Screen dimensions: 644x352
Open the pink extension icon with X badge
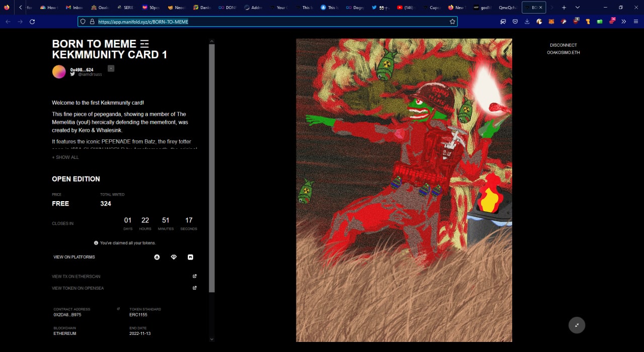[612, 21]
